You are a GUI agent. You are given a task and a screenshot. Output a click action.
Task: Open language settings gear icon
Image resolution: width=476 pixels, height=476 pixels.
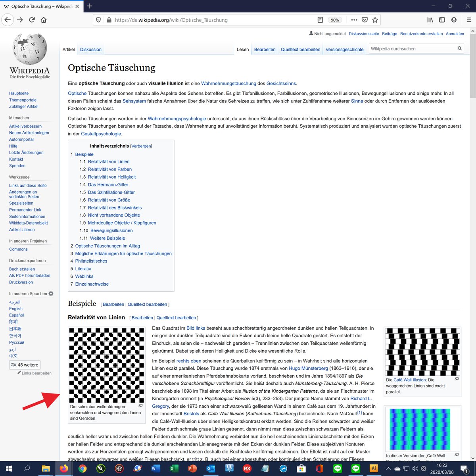coord(51,294)
